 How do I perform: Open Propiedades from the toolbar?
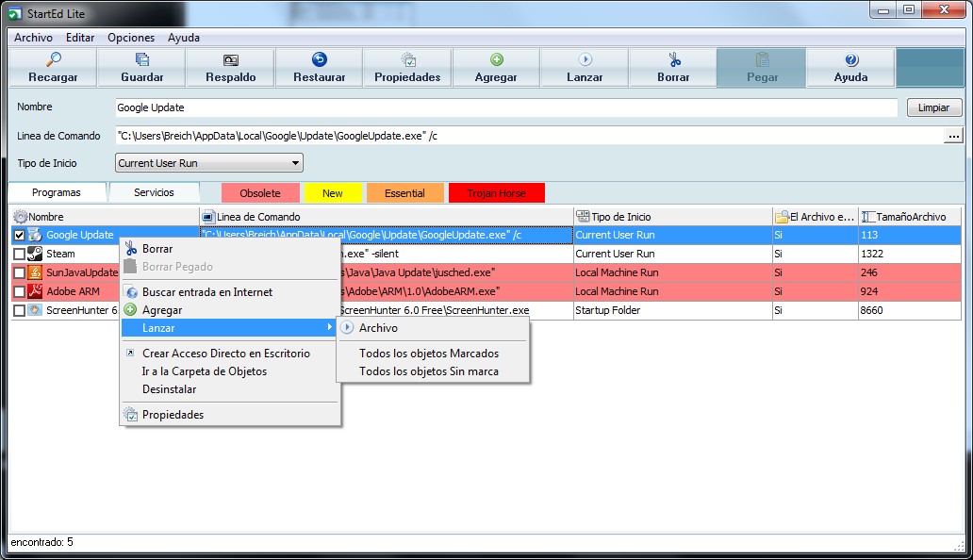point(407,68)
